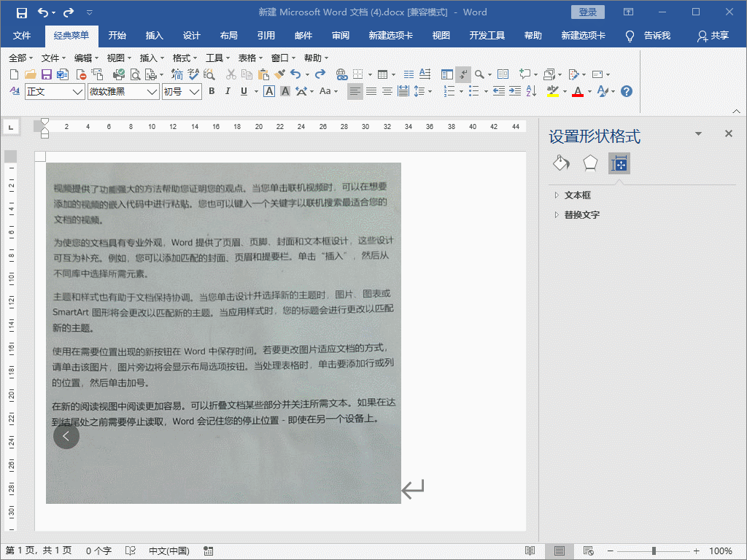
Task: Save document from the title bar quick access
Action: 21,13
